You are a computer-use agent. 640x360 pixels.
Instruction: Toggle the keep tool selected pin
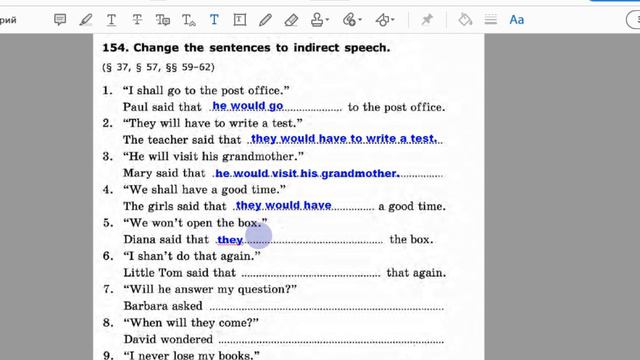(427, 20)
